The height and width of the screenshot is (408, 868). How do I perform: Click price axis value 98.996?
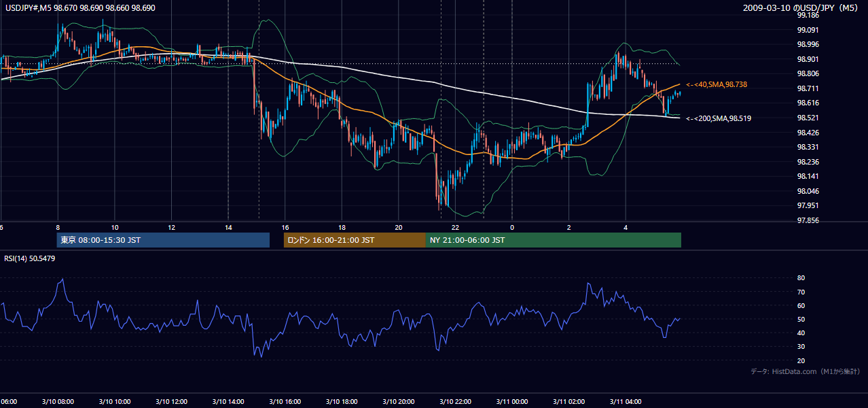808,44
